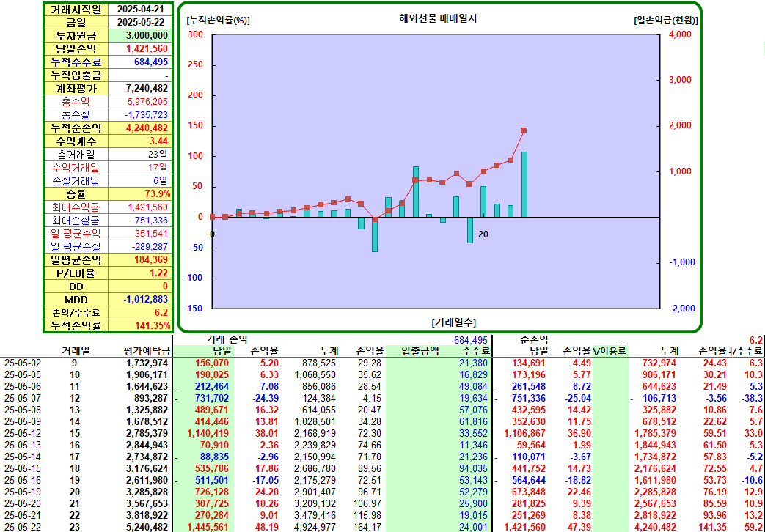Click the 거래 손익 group header
This screenshot has height=532, width=765.
(x=227, y=339)
